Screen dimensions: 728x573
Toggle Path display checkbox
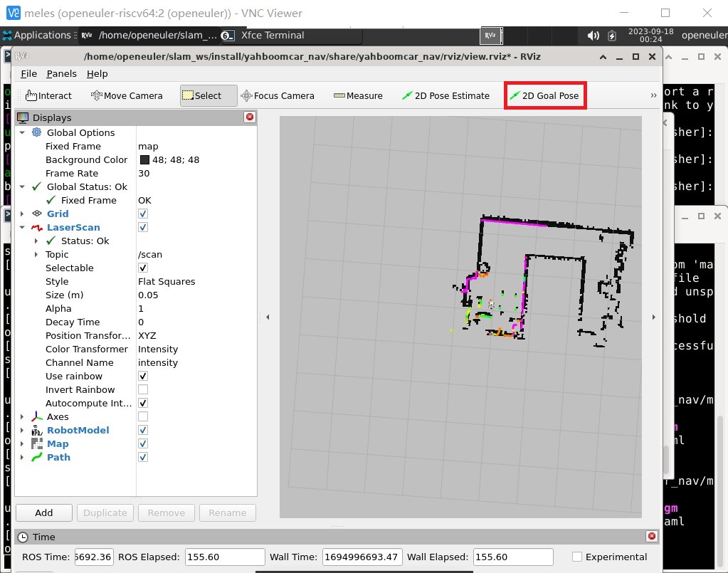tap(143, 457)
